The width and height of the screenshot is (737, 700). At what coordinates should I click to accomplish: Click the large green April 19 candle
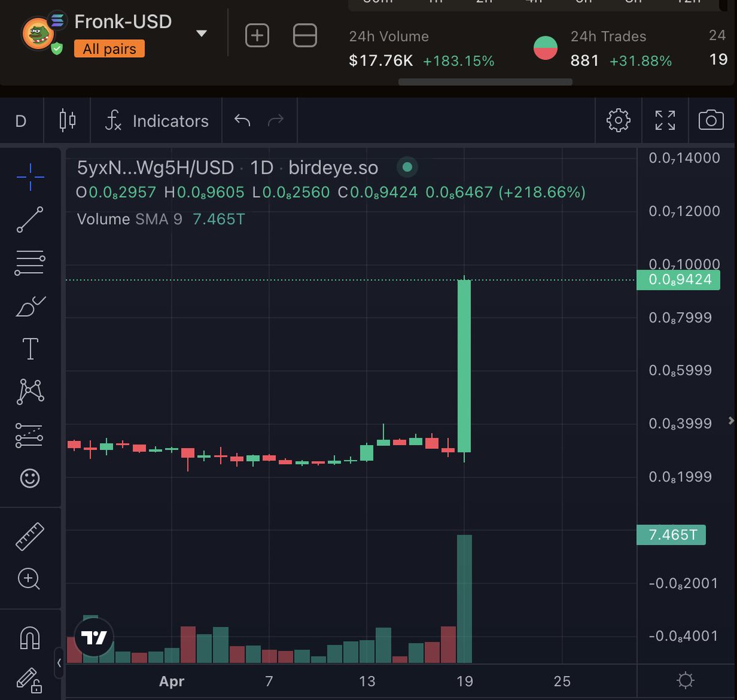[464, 366]
